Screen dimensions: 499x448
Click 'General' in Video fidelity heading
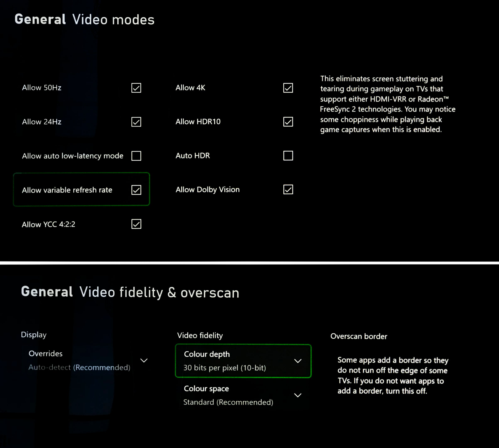pyautogui.click(x=47, y=291)
